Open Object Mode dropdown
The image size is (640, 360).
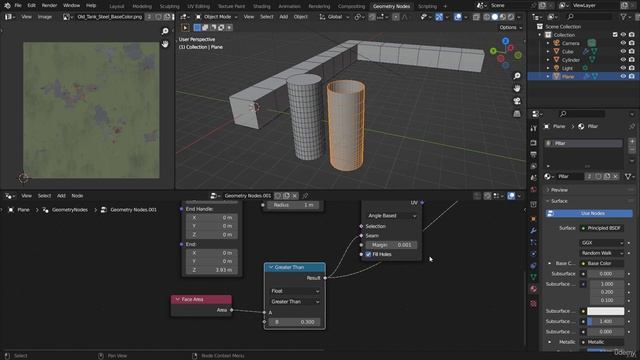(216, 17)
